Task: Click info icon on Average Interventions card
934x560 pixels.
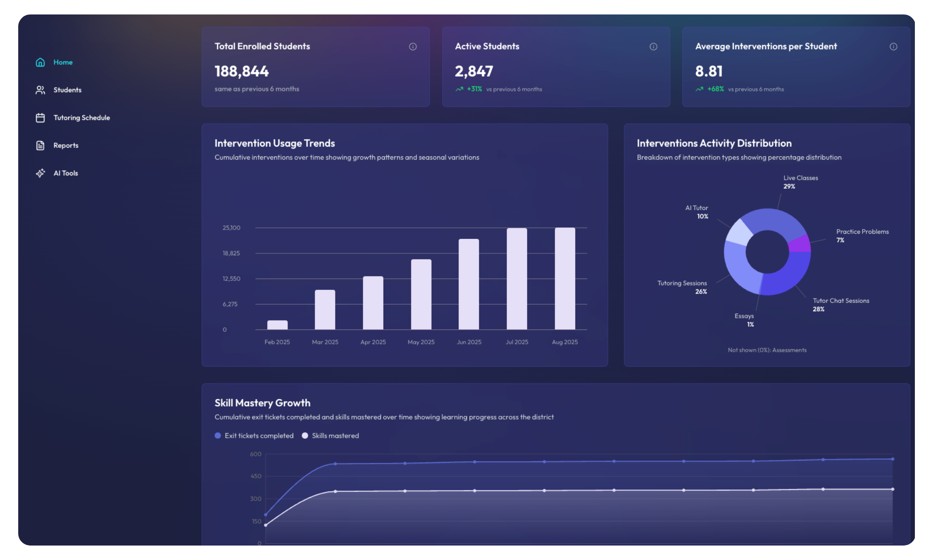Action: 893,47
